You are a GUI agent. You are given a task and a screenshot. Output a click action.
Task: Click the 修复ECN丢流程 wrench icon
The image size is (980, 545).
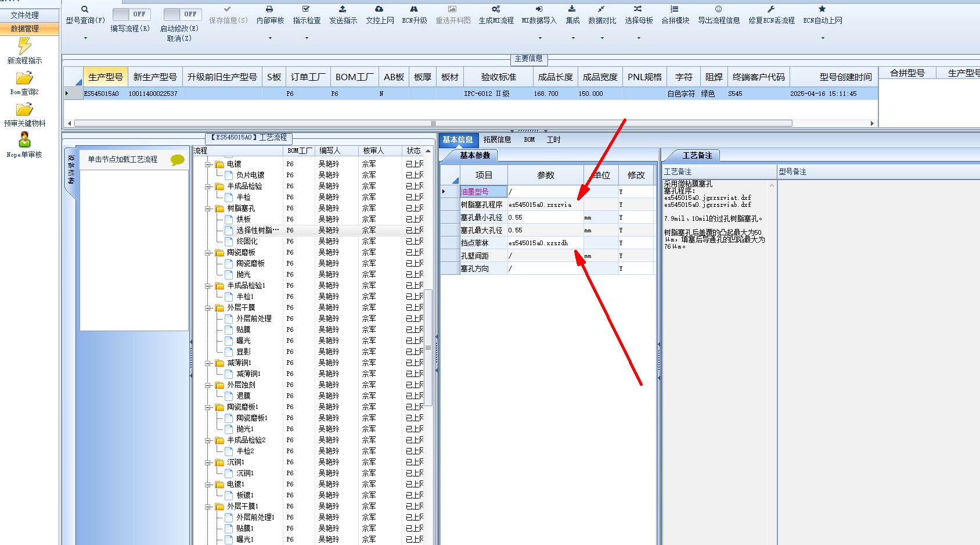pyautogui.click(x=771, y=9)
